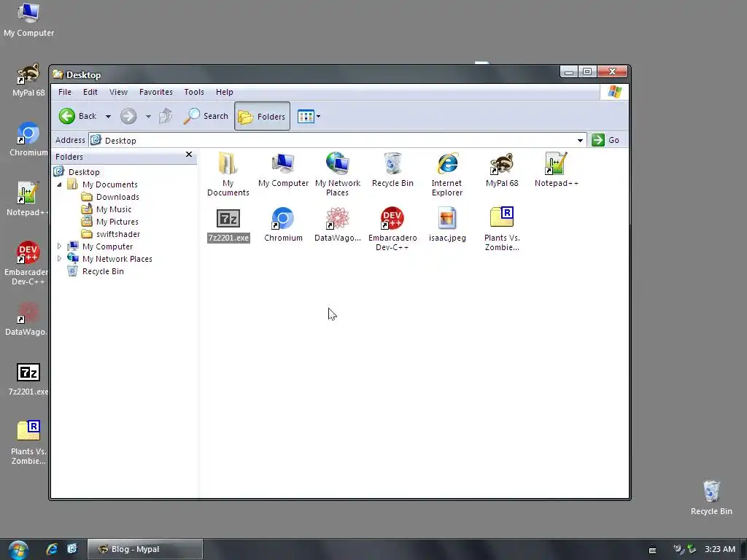Click Chromium shortcut on desktop background
The width and height of the screenshot is (747, 560).
click(28, 139)
